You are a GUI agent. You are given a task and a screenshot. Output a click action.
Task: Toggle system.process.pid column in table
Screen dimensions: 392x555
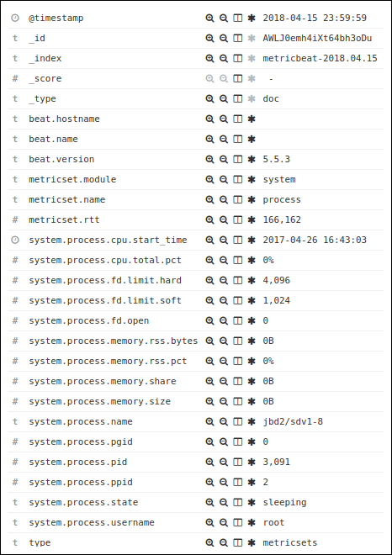pyautogui.click(x=237, y=462)
